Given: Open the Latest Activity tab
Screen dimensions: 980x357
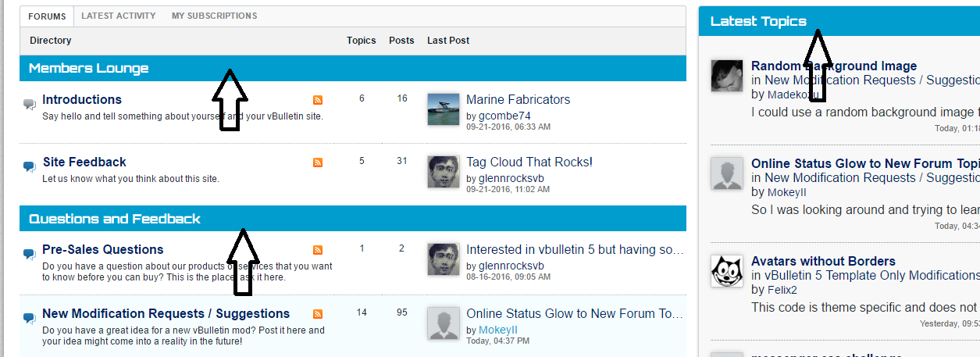Looking at the screenshot, I should [119, 16].
